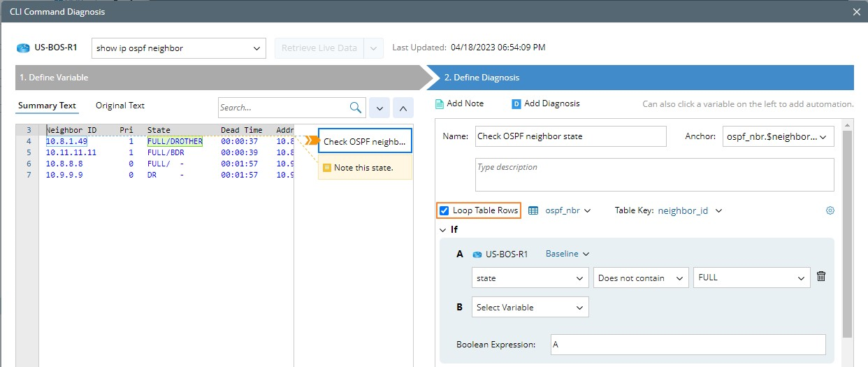Click the Boolean Expression field
The image size is (868, 367).
tap(688, 345)
